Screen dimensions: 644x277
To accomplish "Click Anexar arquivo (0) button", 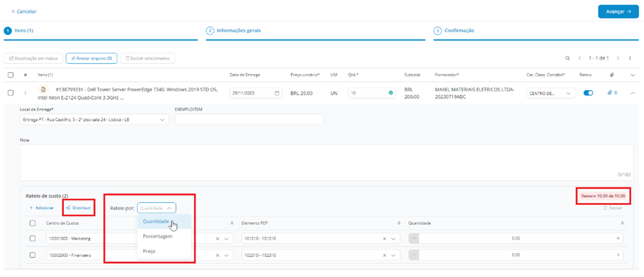I will 92,58.
